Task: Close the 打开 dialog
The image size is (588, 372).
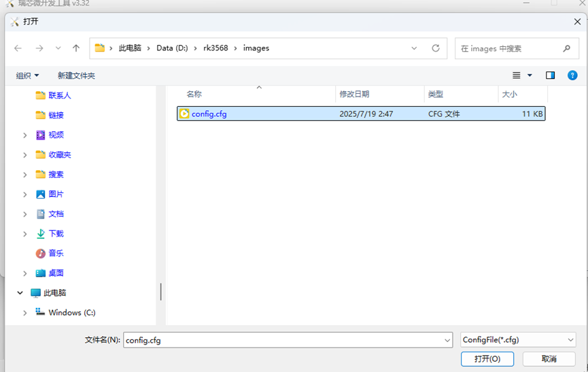Action: point(577,22)
